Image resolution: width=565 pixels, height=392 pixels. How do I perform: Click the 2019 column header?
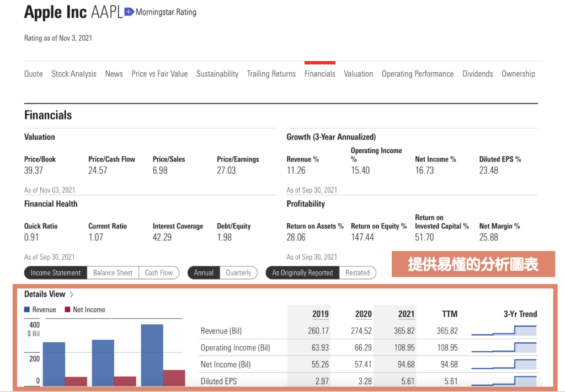click(x=321, y=314)
